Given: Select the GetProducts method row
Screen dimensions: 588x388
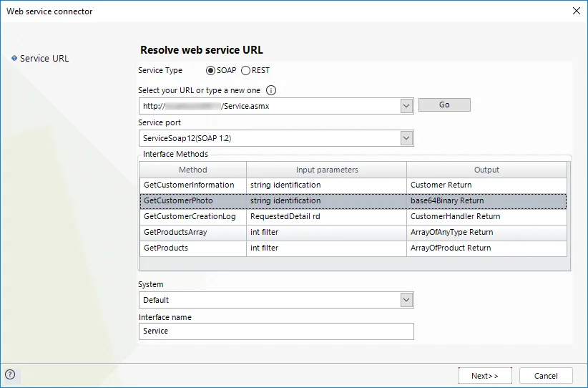Looking at the screenshot, I should click(353, 248).
